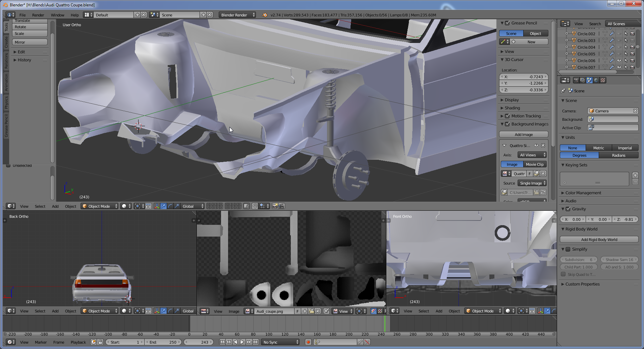Play the animation forward
The image size is (644, 349).
242,342
